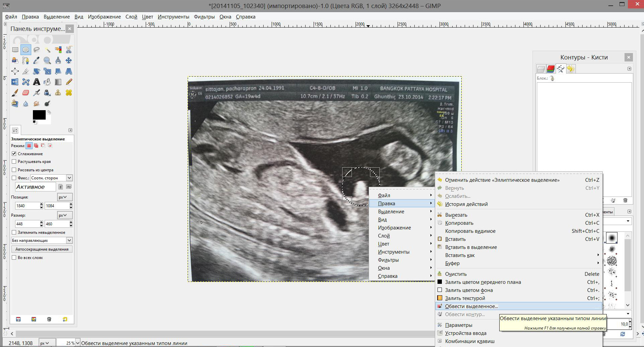The width and height of the screenshot is (644, 347).
Task: Select the Zoom magnifier tool
Action: click(47, 60)
